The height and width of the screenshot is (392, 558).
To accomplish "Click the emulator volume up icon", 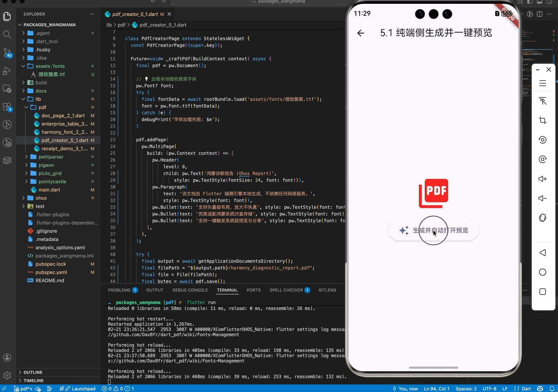I will point(543,179).
